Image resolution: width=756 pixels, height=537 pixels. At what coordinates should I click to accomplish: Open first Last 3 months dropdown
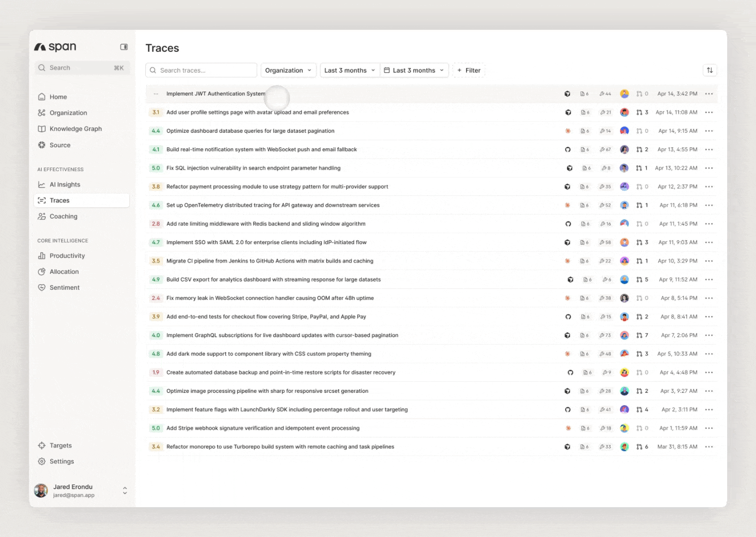pyautogui.click(x=350, y=70)
